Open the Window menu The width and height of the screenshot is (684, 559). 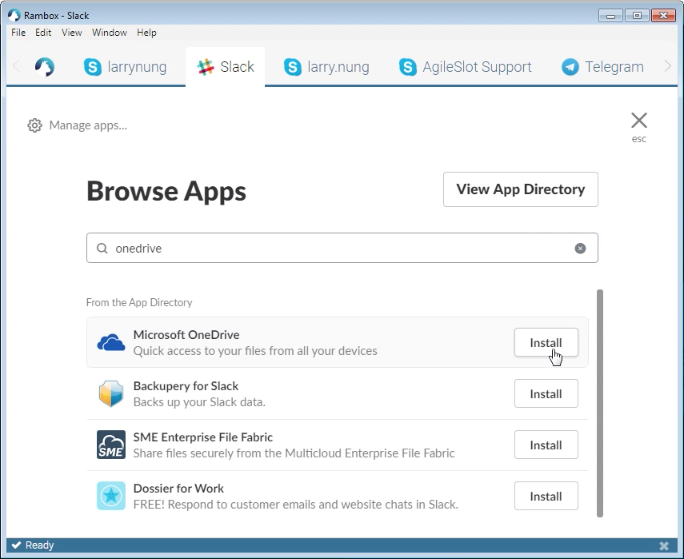point(109,32)
